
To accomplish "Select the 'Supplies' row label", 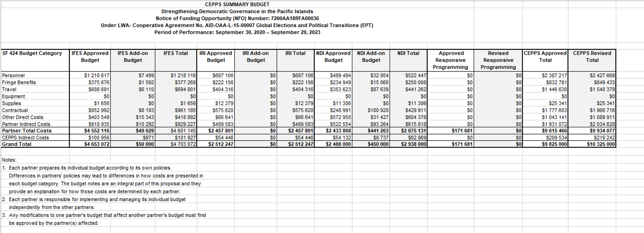I will click(11, 103).
